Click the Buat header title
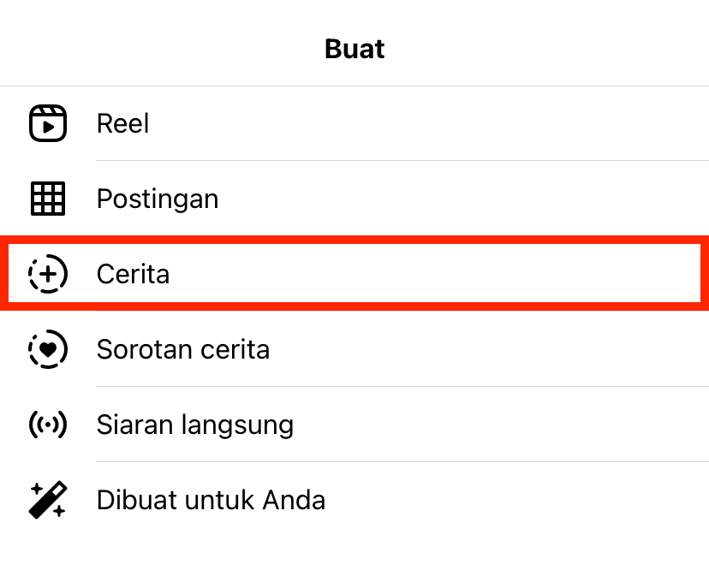The image size is (709, 588). coord(354,49)
